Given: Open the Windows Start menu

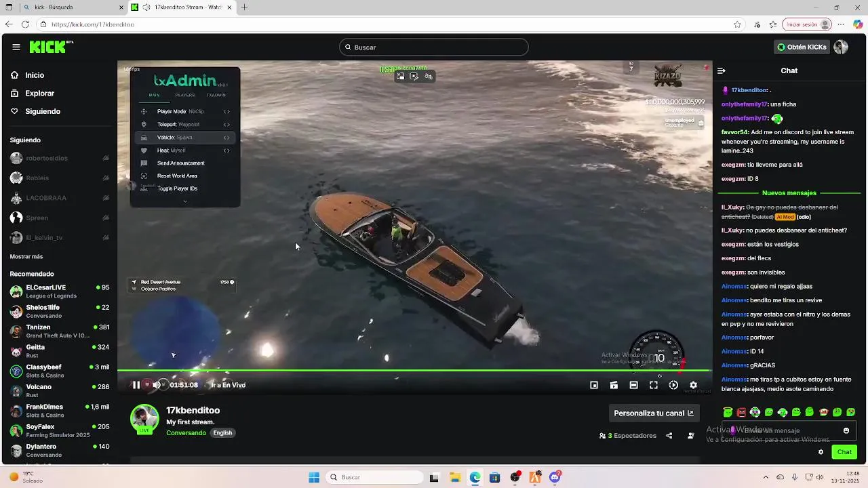Looking at the screenshot, I should click(x=313, y=477).
